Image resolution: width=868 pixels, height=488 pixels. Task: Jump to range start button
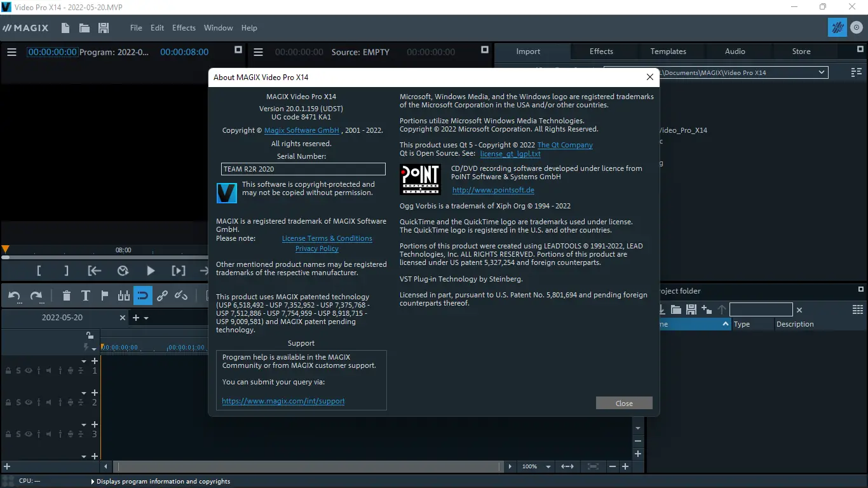click(95, 271)
